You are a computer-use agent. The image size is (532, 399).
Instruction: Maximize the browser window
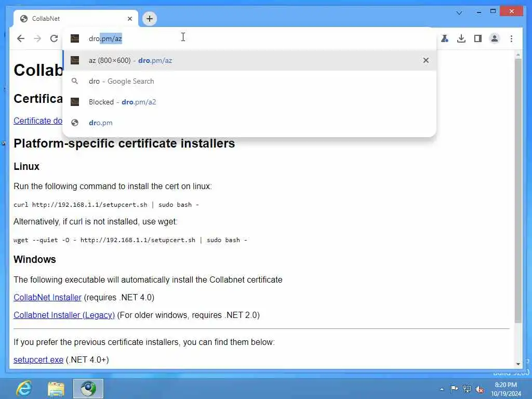coord(493,11)
